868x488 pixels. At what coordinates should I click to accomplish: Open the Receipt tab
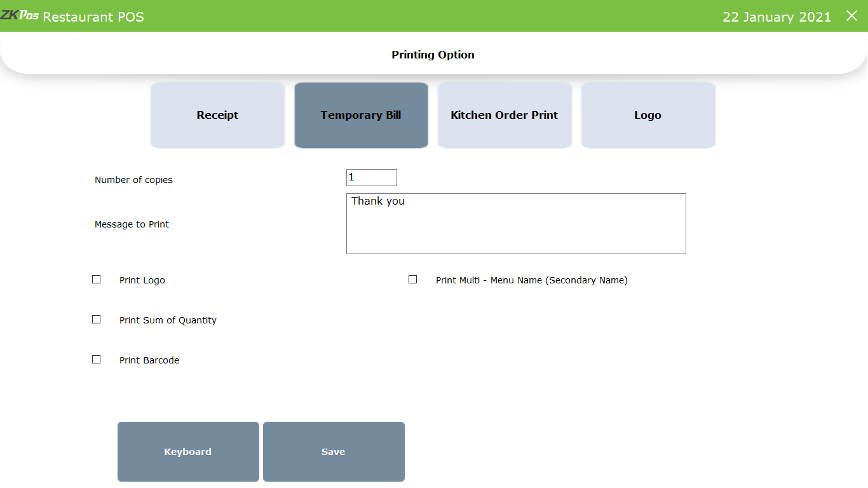(217, 115)
